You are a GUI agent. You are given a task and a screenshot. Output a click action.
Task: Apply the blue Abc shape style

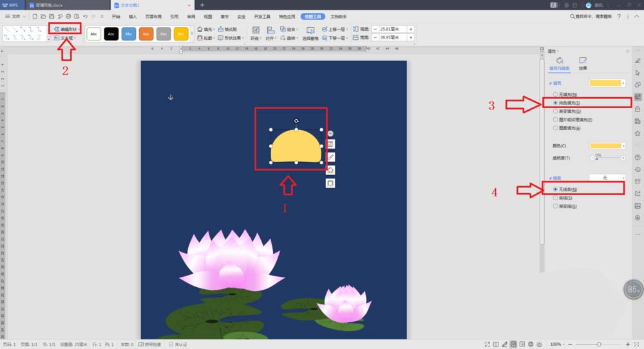pyautogui.click(x=129, y=33)
